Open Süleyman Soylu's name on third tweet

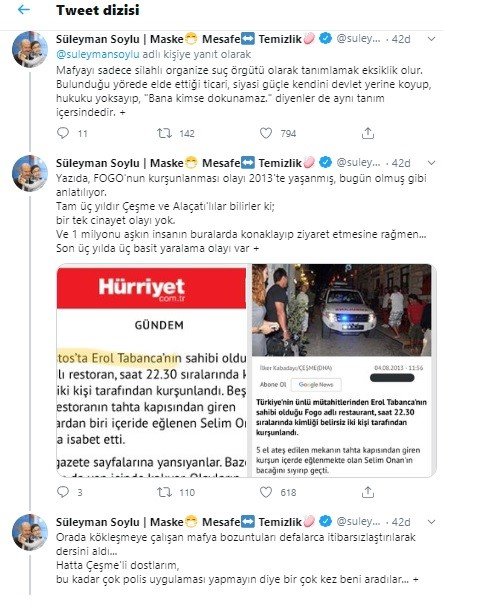pos(98,522)
